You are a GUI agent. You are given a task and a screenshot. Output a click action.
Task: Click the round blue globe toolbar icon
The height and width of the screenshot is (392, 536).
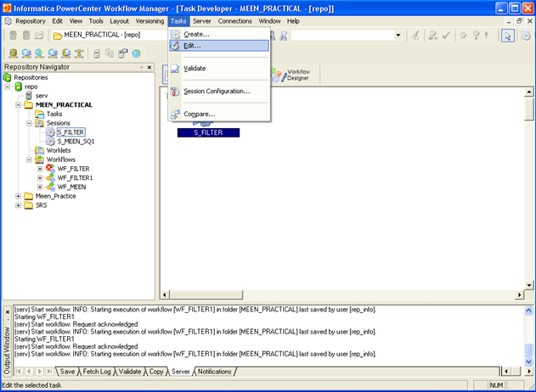coord(137,53)
